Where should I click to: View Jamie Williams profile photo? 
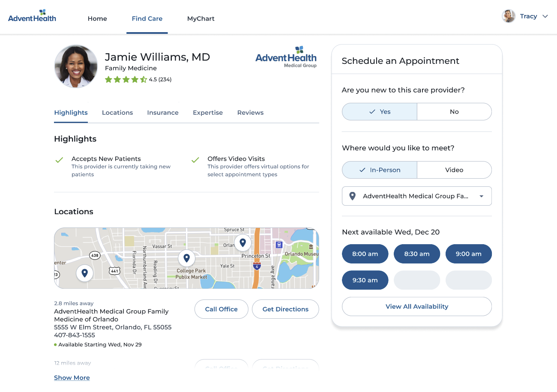tap(76, 66)
